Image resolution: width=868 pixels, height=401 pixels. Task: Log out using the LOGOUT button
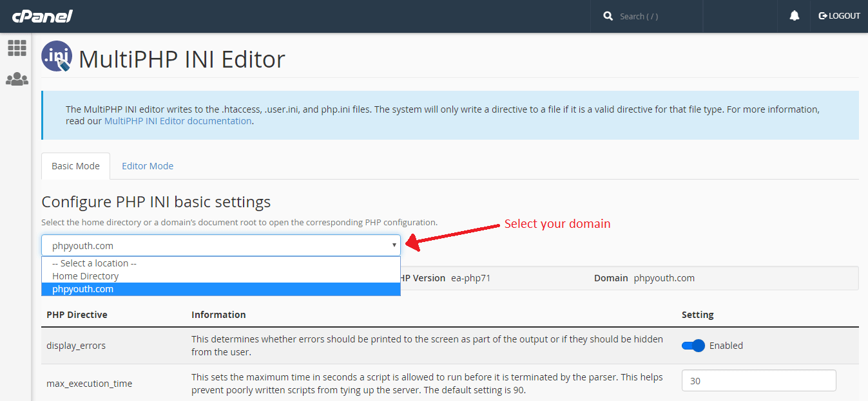[x=839, y=16]
